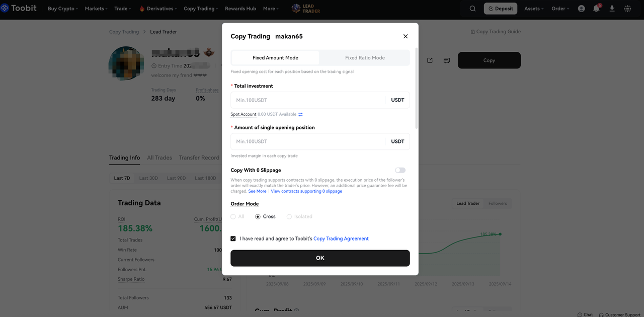The image size is (644, 317).
Task: Uncheck the Copy Trading Agreement checkbox
Action: point(233,239)
